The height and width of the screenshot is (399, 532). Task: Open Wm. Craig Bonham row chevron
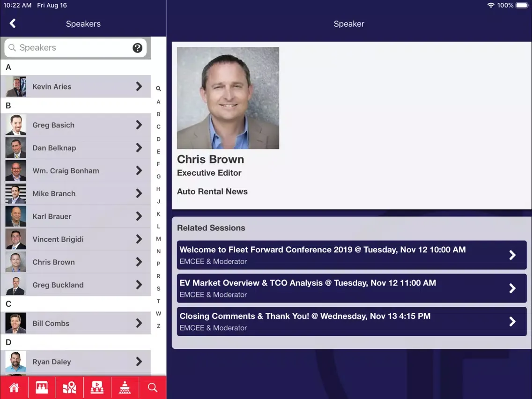(x=139, y=170)
